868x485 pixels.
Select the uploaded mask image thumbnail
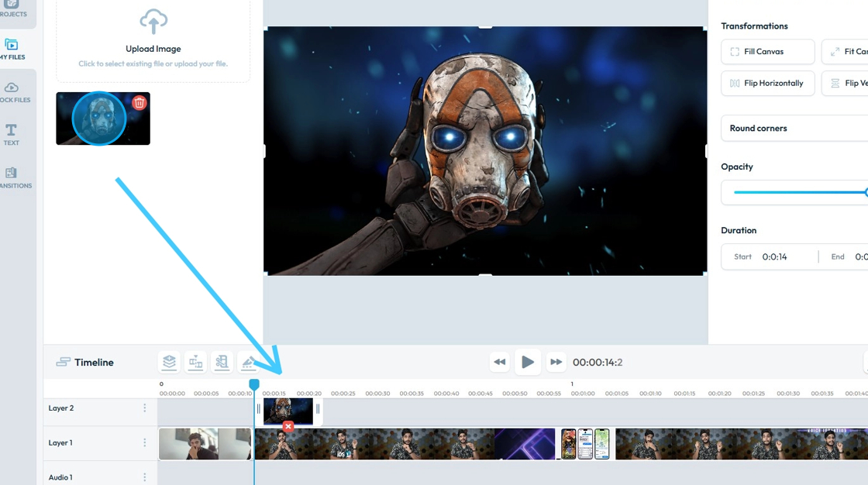click(x=103, y=119)
